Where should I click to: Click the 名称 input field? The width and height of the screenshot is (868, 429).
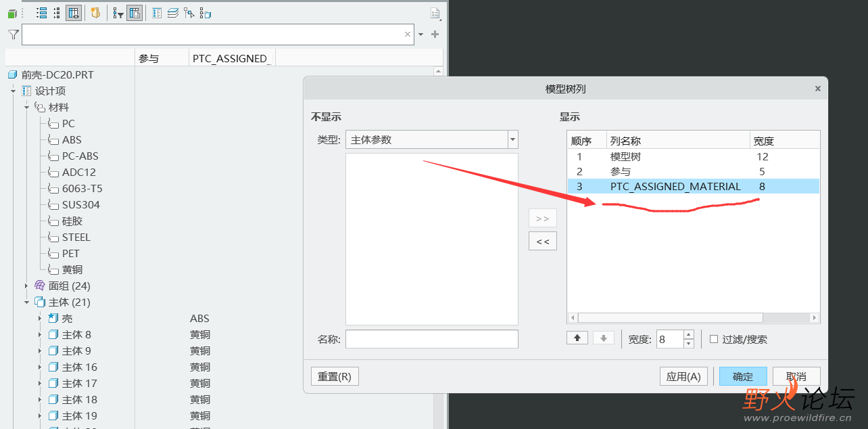(431, 339)
